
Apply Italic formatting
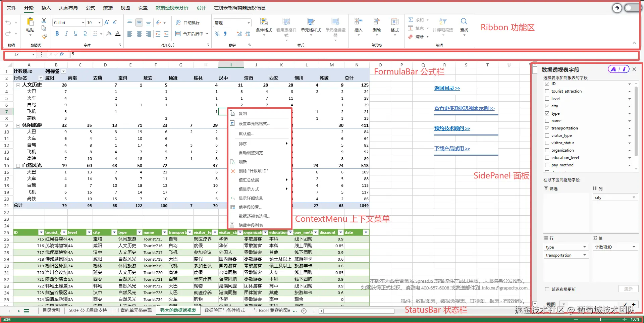(x=66, y=34)
